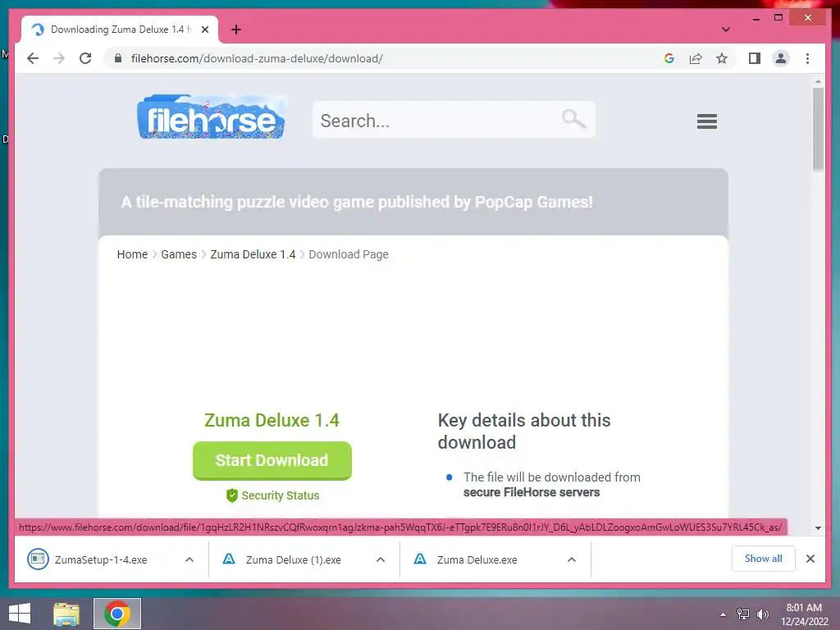Click the scrollbar down arrow
Screen dimensions: 840x630
coord(818,528)
